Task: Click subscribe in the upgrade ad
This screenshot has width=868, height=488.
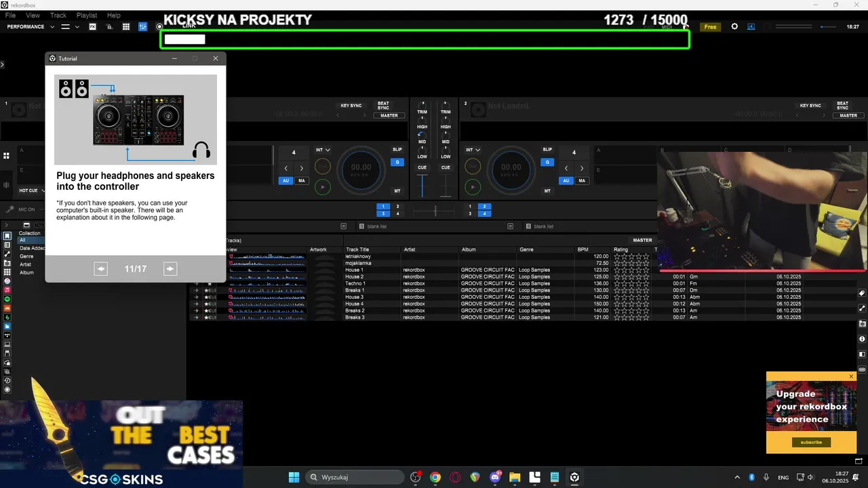Action: click(811, 442)
